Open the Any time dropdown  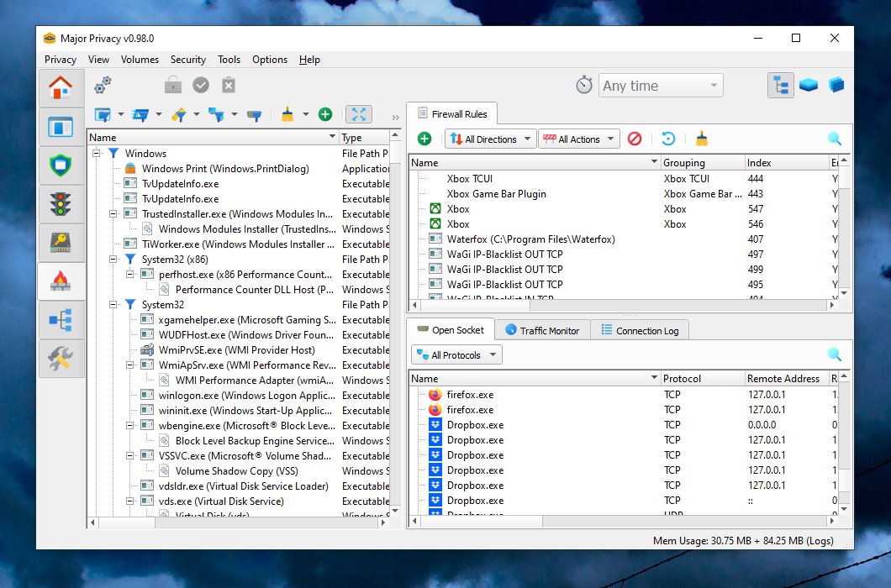click(661, 86)
